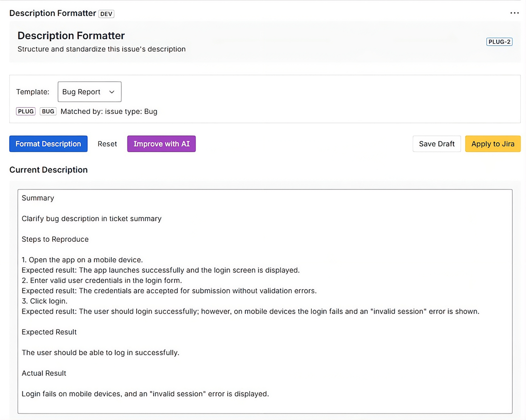The width and height of the screenshot is (526, 420).
Task: Expand the Bug Report selector chevron
Action: (112, 92)
